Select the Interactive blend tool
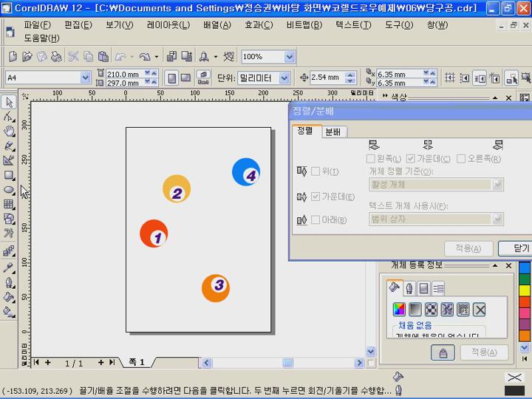The width and height of the screenshot is (532, 399). click(9, 251)
